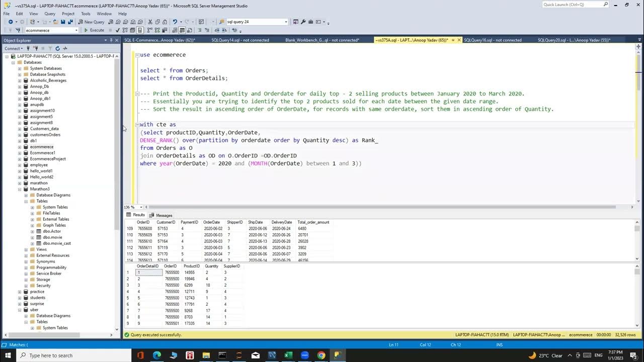Display the estimated execution plan

(125, 30)
